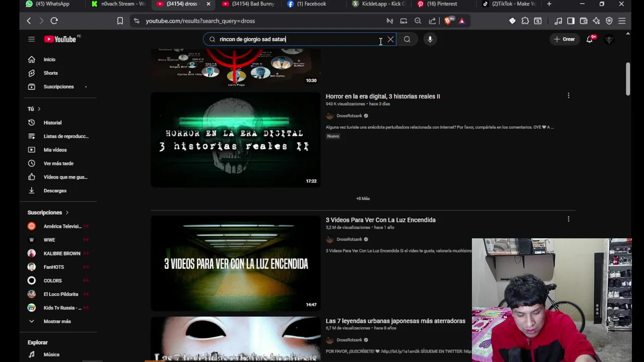This screenshot has height=362, width=644.
Task: Bookmark this page icon
Action: tap(120, 21)
